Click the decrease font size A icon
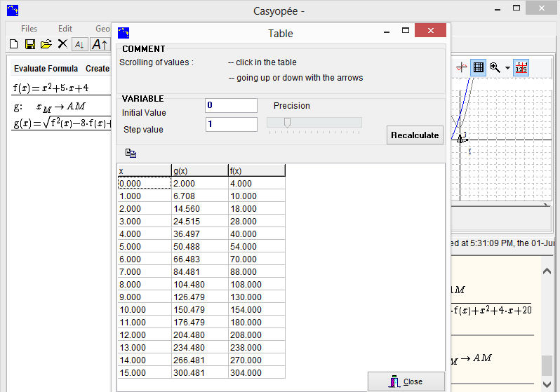This screenshot has height=392, width=560. click(79, 45)
